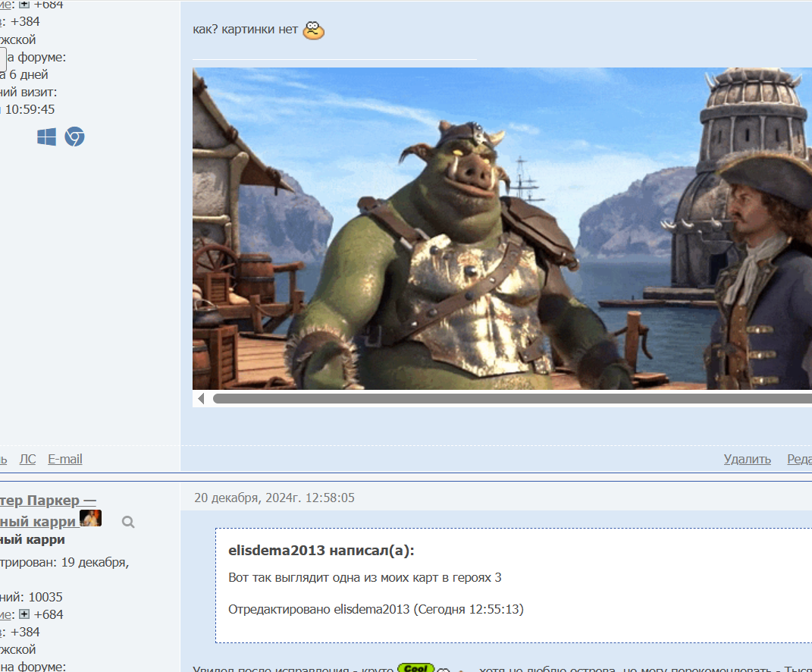Click the confused smiley after "картинки нет"

point(313,31)
